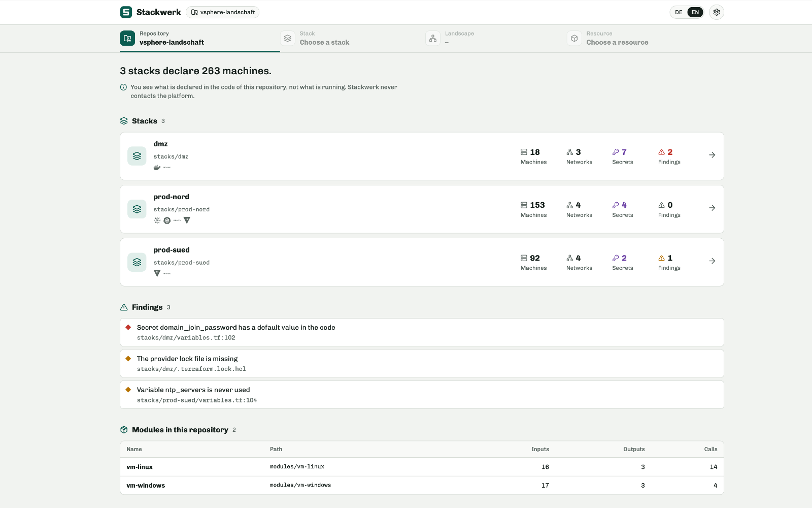This screenshot has height=508, width=812.
Task: Click the Inputs column header
Action: click(x=540, y=449)
